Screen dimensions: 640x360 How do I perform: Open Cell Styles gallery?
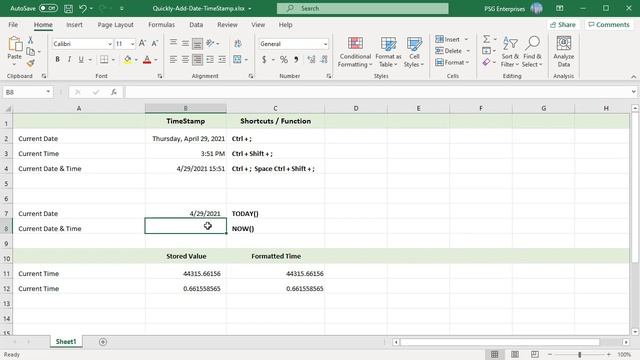(414, 52)
